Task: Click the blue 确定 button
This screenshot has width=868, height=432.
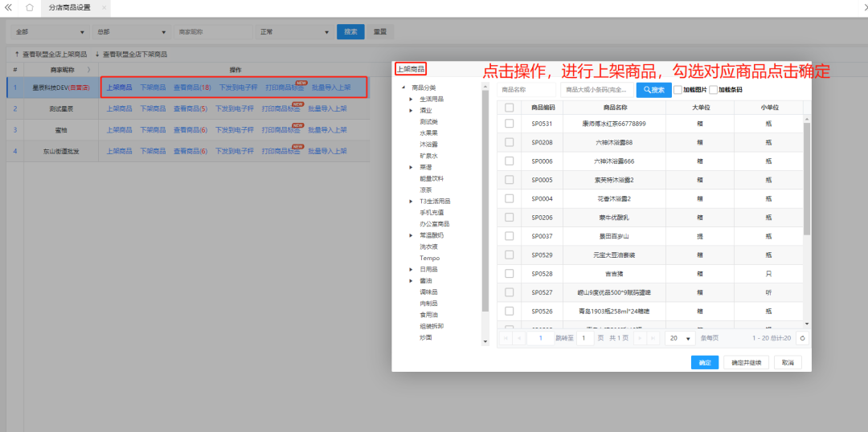Action: pos(704,363)
